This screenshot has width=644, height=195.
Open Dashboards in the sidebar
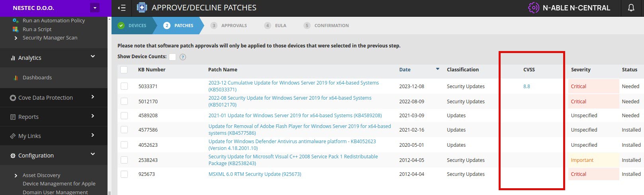(x=37, y=78)
